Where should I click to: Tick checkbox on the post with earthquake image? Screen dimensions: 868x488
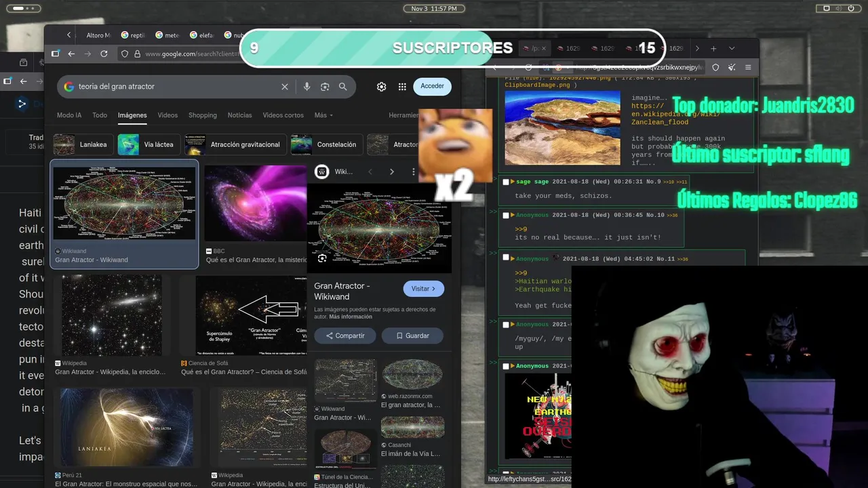(x=506, y=367)
